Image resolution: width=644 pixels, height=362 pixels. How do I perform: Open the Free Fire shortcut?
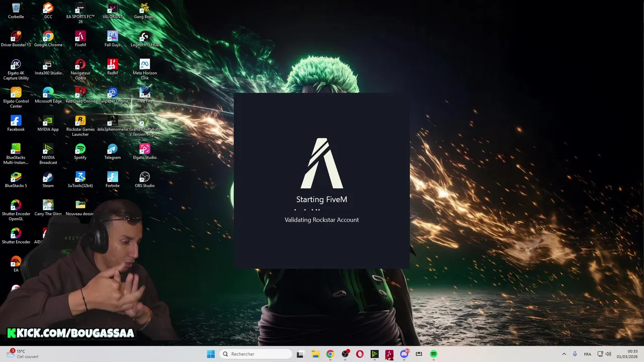[x=144, y=96]
